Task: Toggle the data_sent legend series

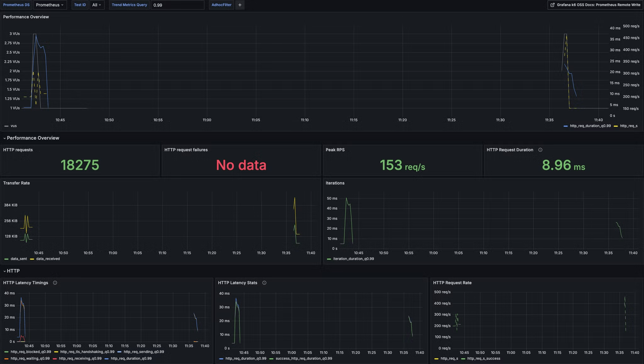Action: pos(19,259)
